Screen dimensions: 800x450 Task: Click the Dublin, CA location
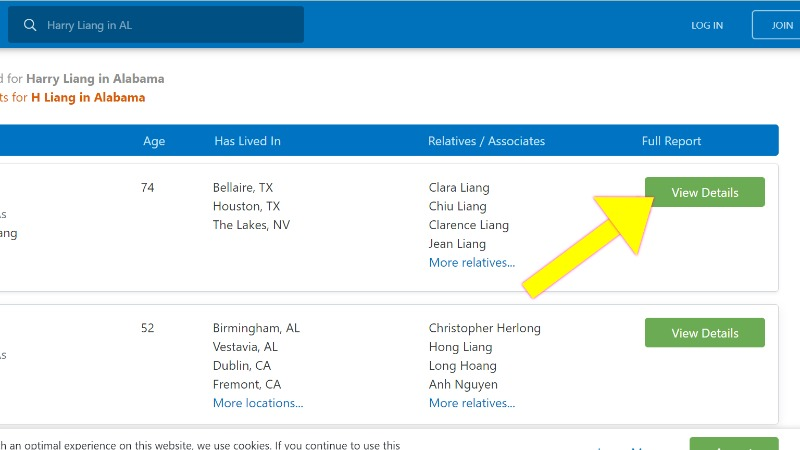point(242,366)
